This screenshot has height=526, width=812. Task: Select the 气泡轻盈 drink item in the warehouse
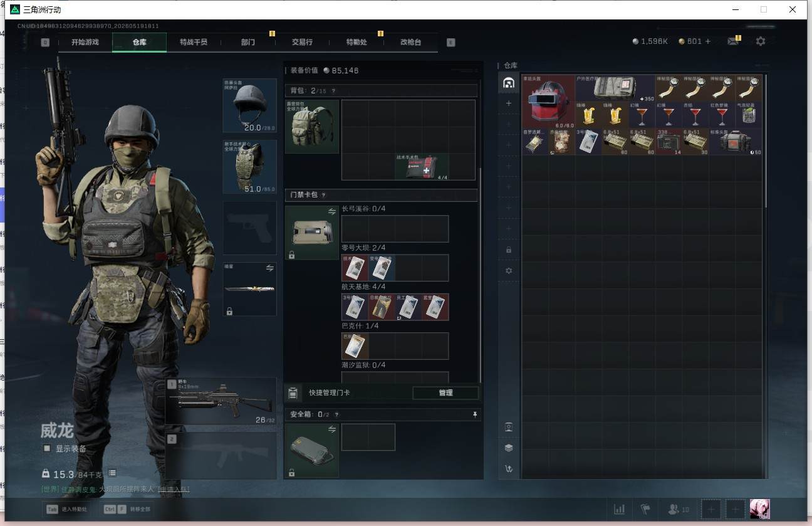click(749, 115)
